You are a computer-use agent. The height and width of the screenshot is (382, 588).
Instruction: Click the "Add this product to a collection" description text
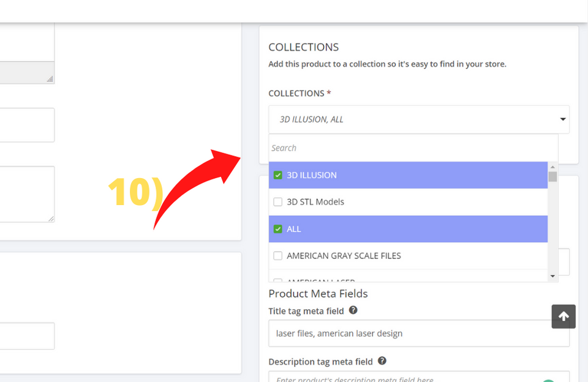pos(387,64)
